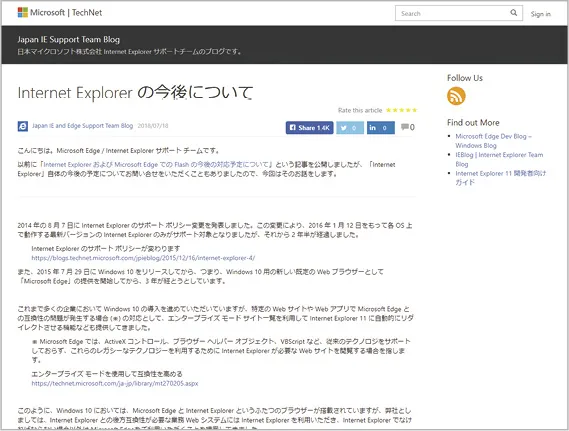Image resolution: width=569 pixels, height=431 pixels.
Task: Open IEBlog Internet Explorer Team Blog link
Action: click(x=499, y=159)
